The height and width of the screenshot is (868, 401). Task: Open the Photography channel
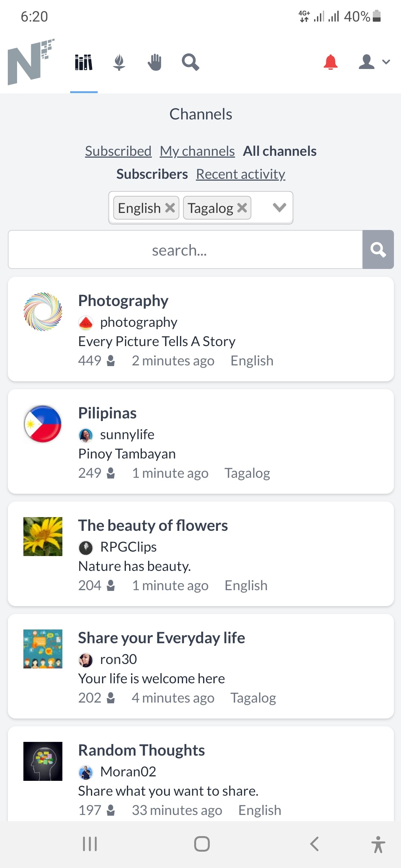coord(123,300)
